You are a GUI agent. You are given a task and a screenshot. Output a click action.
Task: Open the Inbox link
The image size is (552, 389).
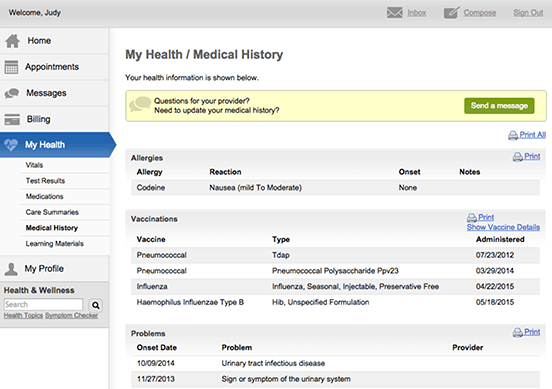click(x=417, y=13)
